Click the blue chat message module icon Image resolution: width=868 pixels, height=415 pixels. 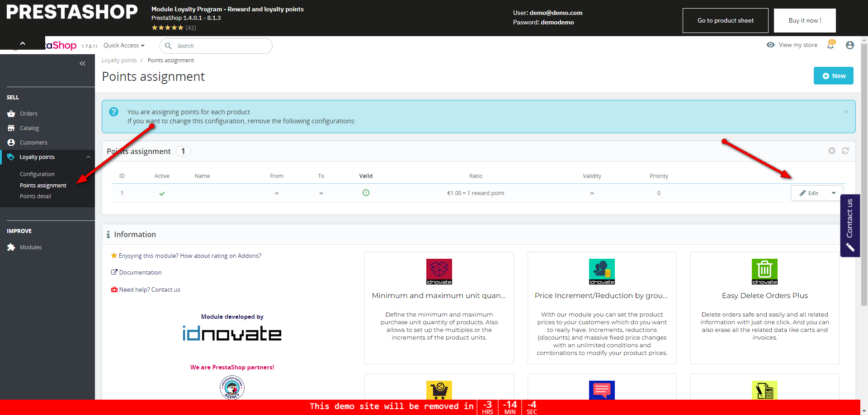point(602,390)
